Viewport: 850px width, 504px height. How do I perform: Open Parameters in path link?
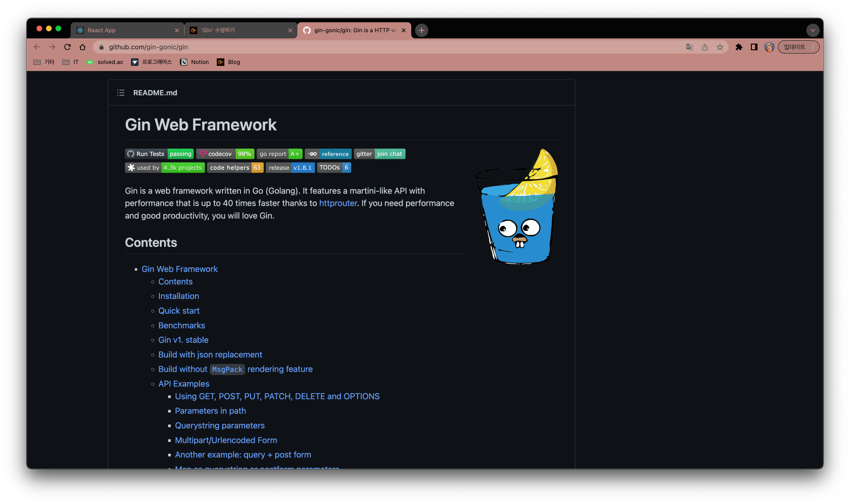click(211, 411)
